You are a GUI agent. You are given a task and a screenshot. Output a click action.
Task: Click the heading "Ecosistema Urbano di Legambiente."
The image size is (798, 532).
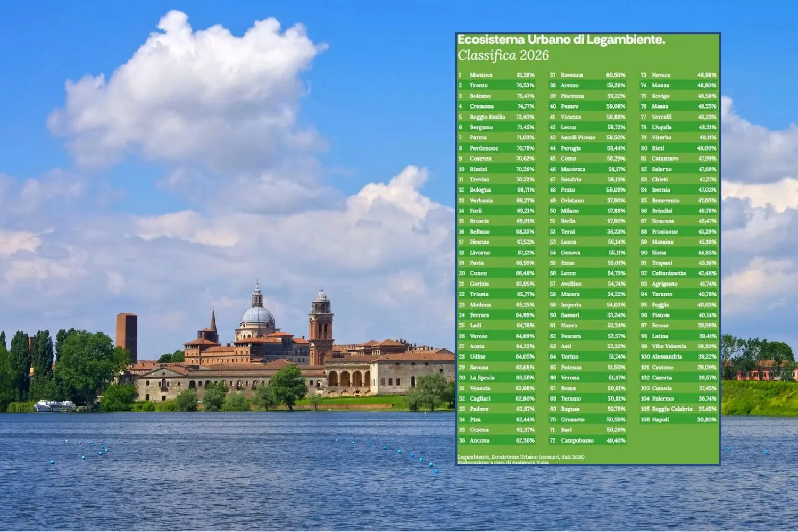coord(561,40)
